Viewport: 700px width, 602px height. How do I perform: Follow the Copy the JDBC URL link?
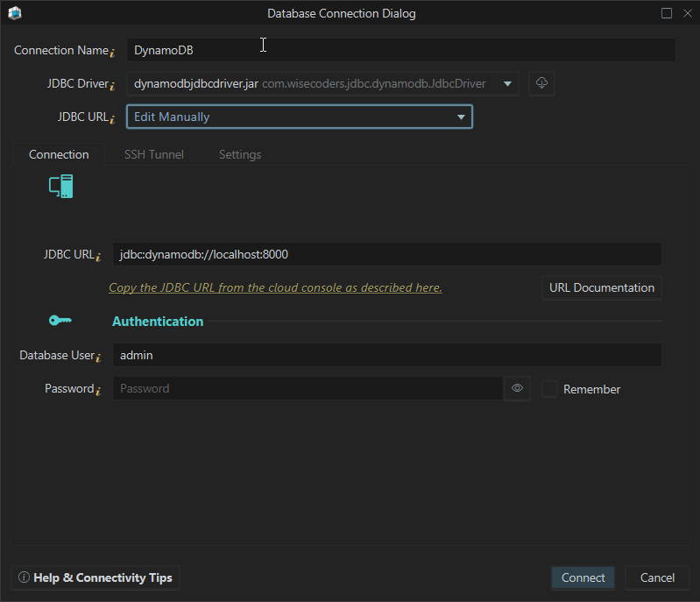click(x=275, y=287)
